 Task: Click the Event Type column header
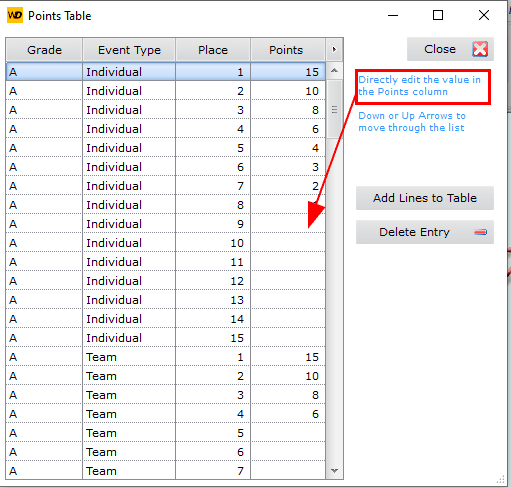tap(129, 50)
